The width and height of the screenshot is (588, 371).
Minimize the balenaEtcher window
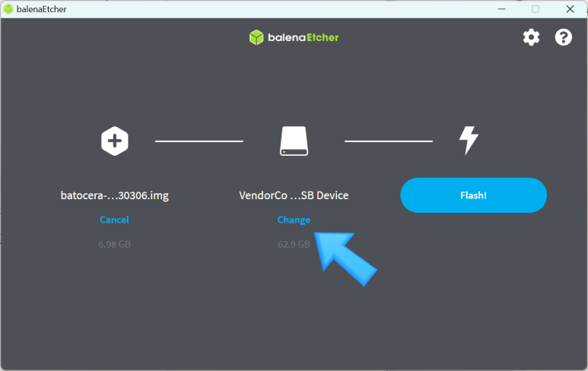502,9
